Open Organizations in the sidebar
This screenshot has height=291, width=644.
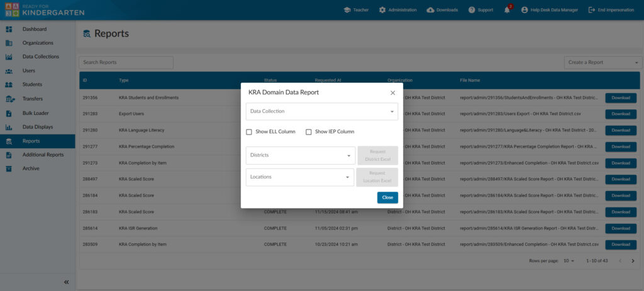click(37, 43)
